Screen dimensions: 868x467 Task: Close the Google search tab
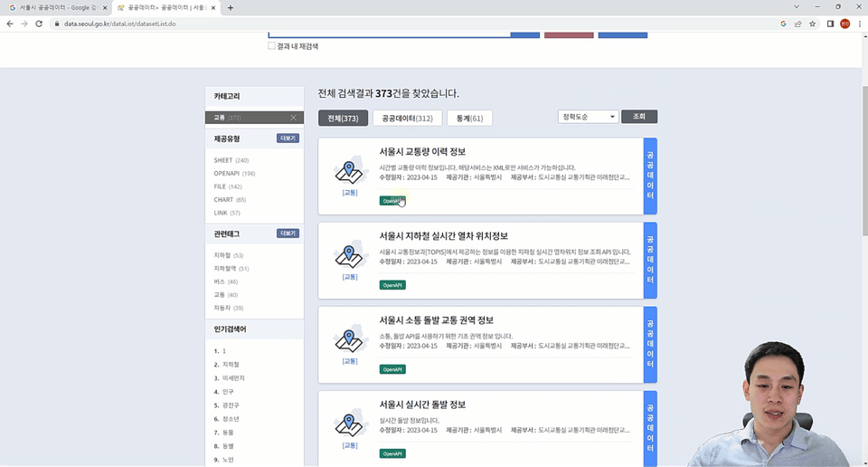tap(105, 8)
